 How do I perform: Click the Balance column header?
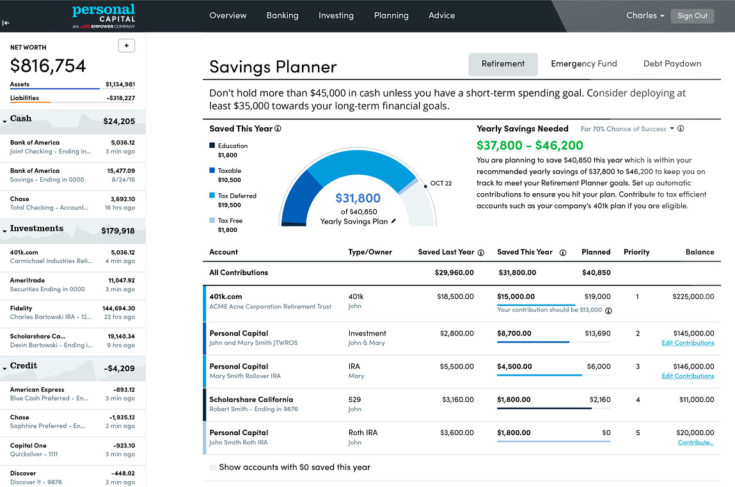point(700,252)
